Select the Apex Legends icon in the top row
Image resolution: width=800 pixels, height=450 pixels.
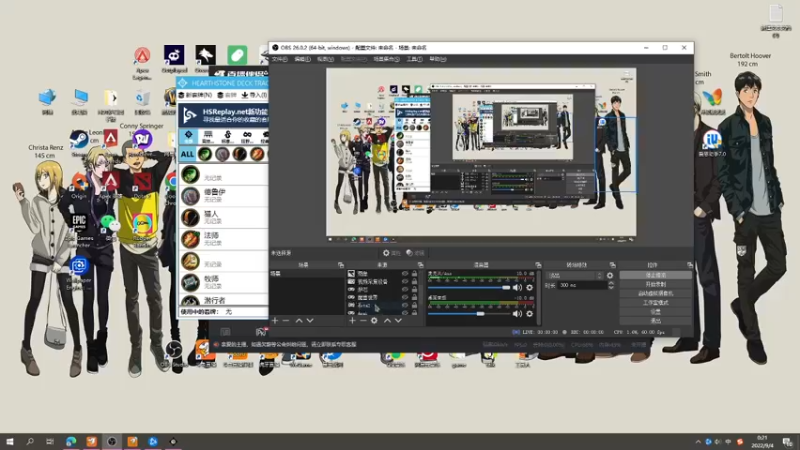click(142, 63)
